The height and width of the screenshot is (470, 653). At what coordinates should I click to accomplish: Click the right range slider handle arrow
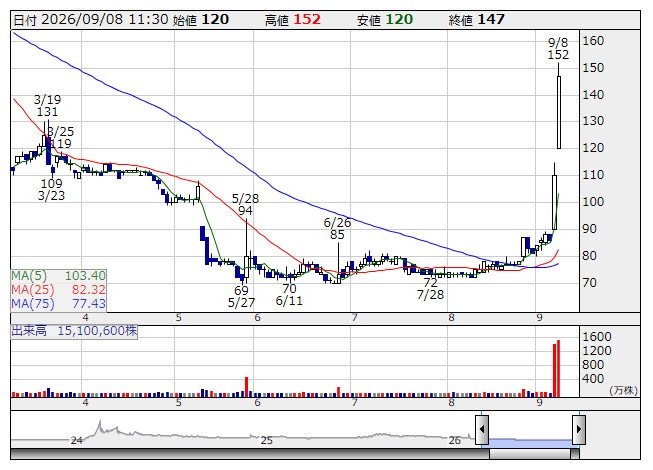579,429
